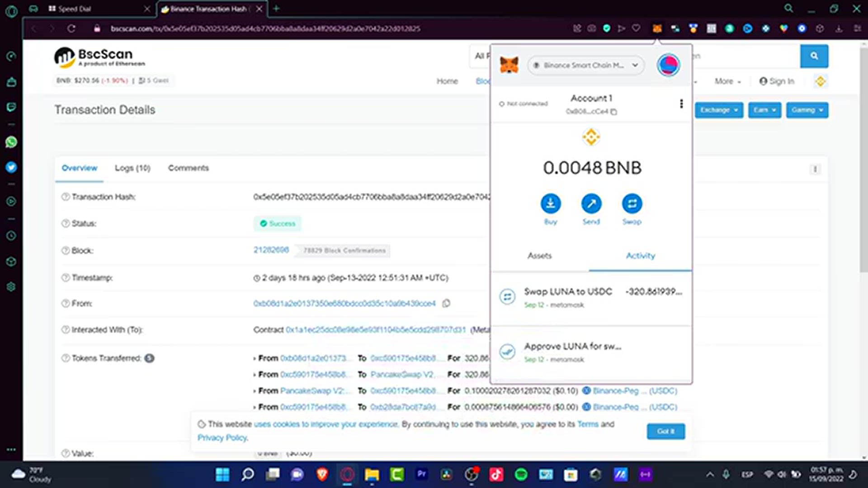Open the browser downloads icon
Image resolution: width=868 pixels, height=488 pixels.
tap(839, 28)
